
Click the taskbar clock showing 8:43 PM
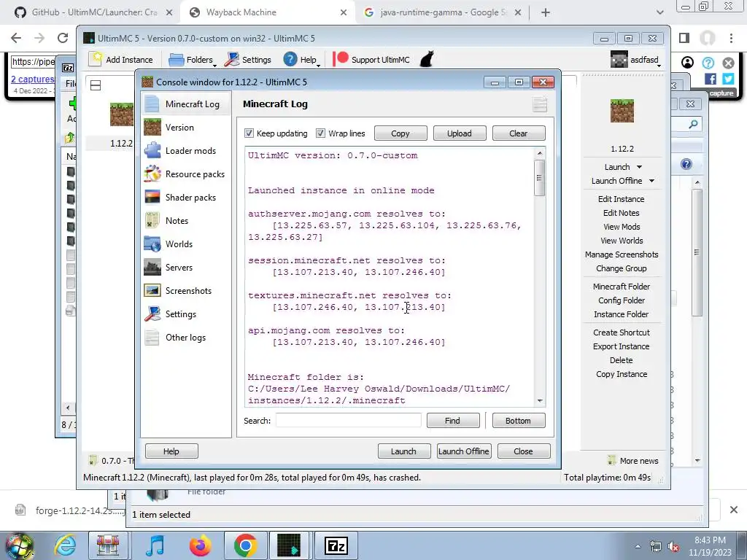710,546
